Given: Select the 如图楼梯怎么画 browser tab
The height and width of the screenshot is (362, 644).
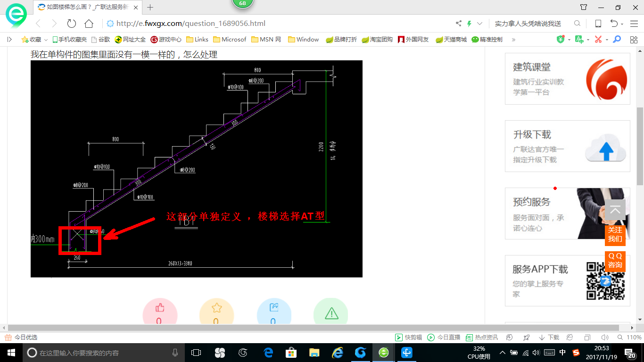Looking at the screenshot, I should tap(88, 7).
